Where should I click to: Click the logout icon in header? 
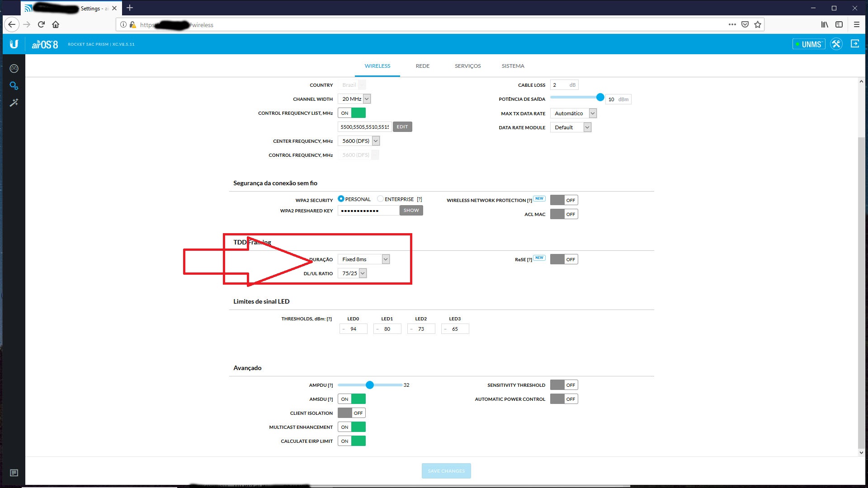pos(855,44)
